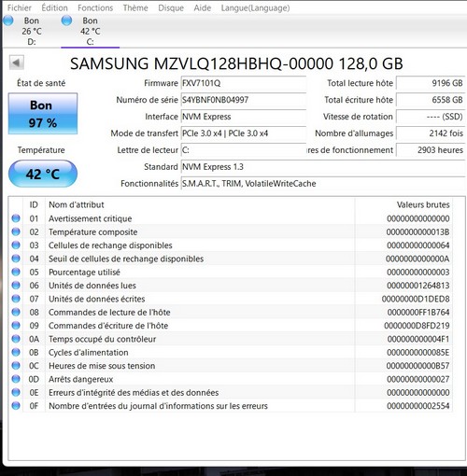Open the Disque menu
The image size is (467, 476).
pos(171,7)
